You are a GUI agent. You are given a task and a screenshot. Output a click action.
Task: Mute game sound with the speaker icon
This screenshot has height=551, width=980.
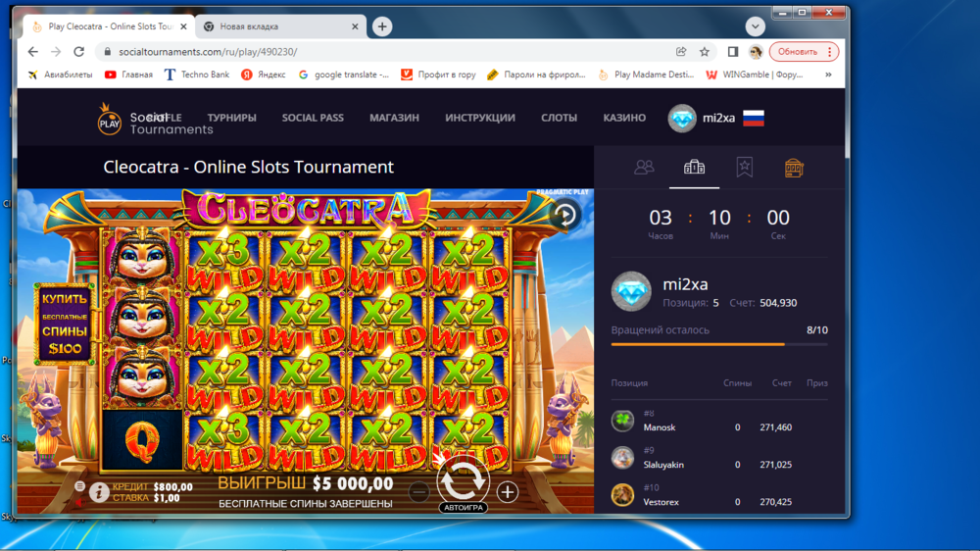(x=79, y=501)
